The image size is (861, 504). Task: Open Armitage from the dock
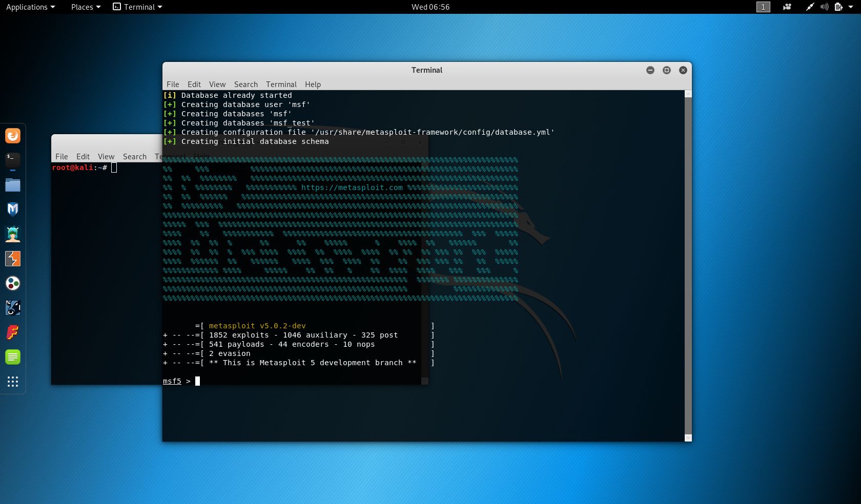(x=13, y=234)
